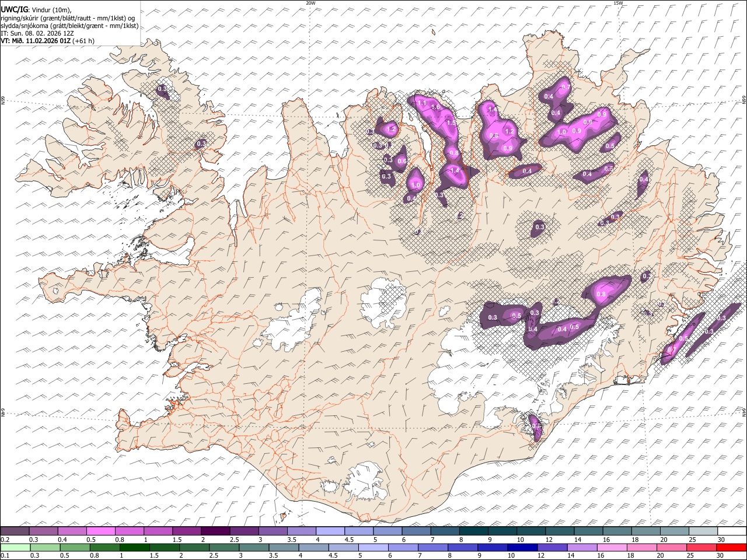
Task: Click the top-row dark purple swatch starting at 2
Action: point(215,531)
